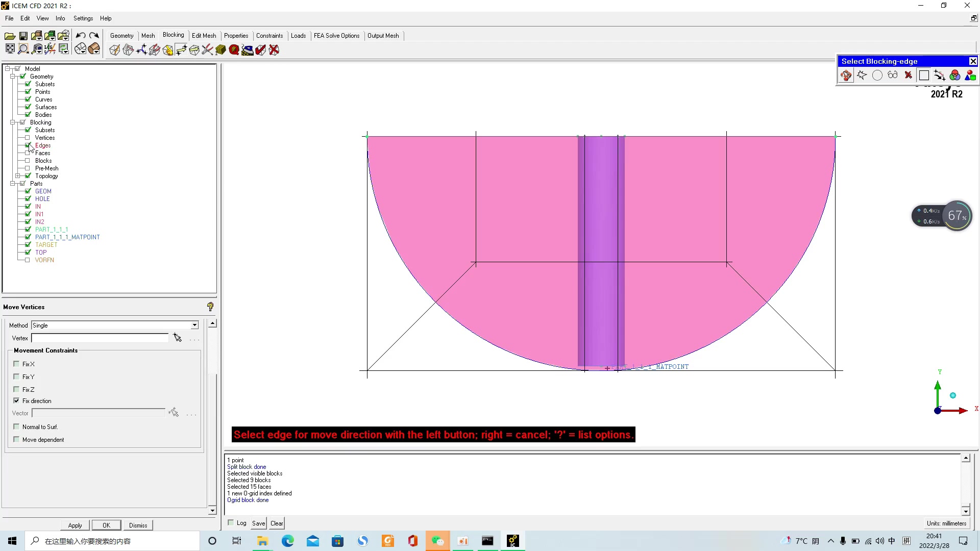Image resolution: width=980 pixels, height=551 pixels.
Task: Expand the Topology tree node
Action: click(x=18, y=176)
